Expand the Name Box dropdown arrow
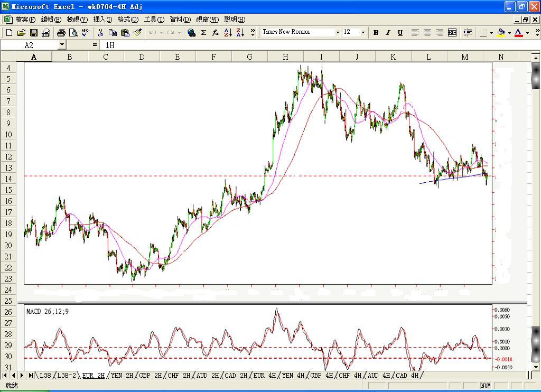 (x=62, y=45)
